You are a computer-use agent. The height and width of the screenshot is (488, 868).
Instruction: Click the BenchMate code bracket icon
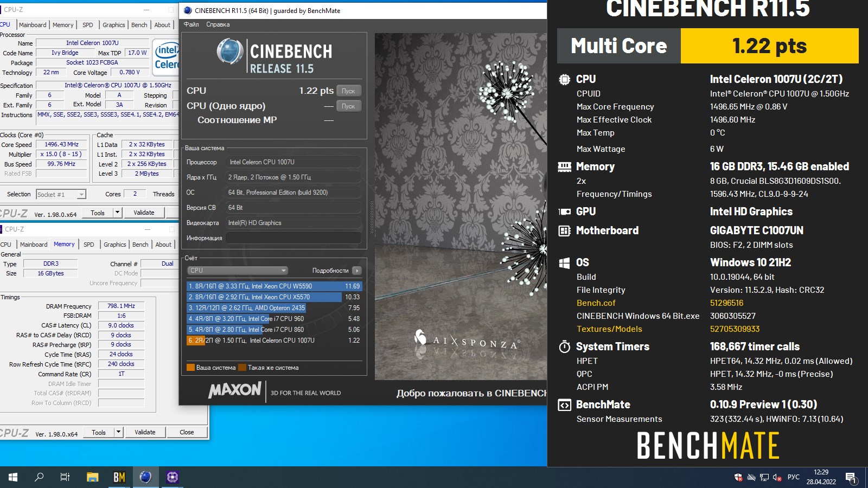[564, 405]
